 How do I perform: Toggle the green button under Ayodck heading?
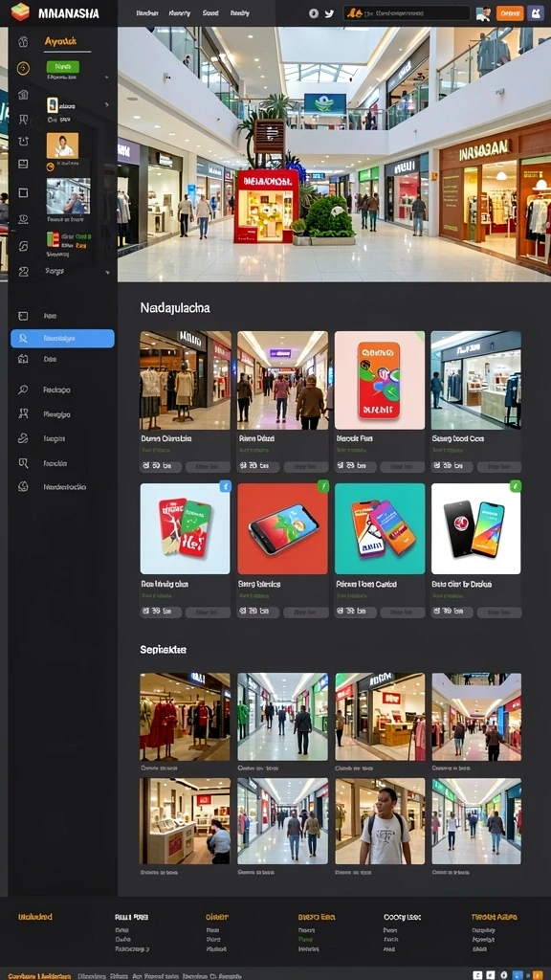pos(62,66)
